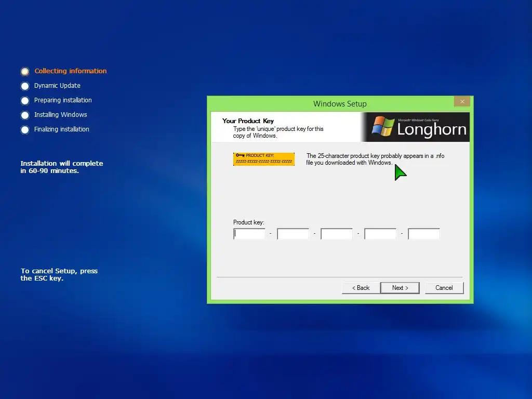This screenshot has height=399, width=532.
Task: Click the 'Installation will complete in 60-90 minutes' text
Action: 62,167
